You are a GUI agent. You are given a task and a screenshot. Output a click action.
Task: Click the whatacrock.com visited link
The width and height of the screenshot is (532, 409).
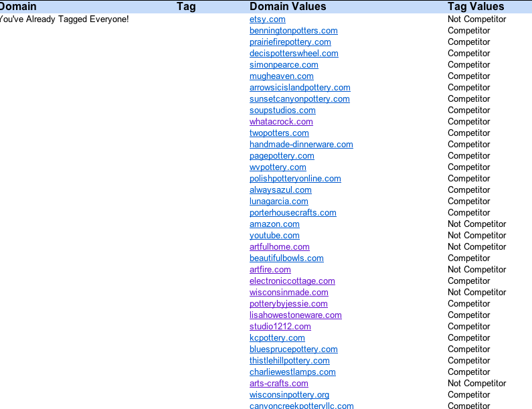[281, 122]
